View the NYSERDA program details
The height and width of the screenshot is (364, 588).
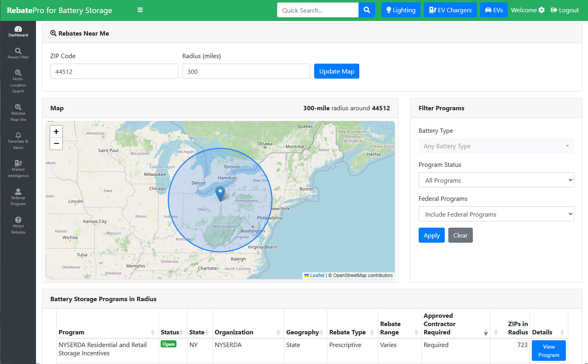[548, 351]
